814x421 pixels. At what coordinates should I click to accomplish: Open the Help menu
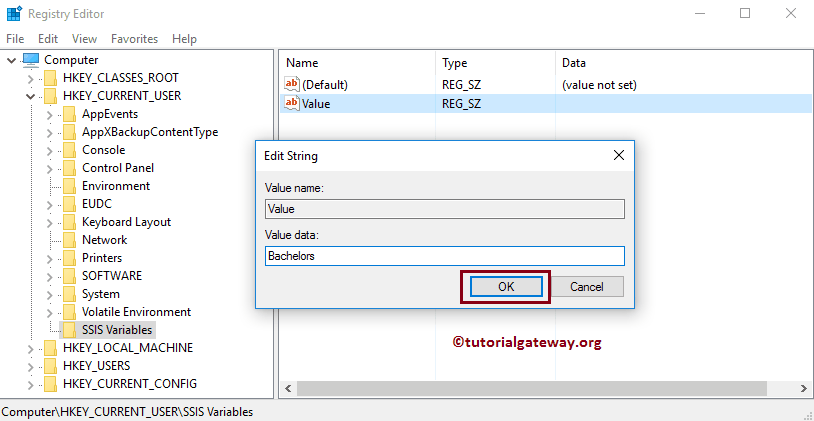pyautogui.click(x=184, y=39)
